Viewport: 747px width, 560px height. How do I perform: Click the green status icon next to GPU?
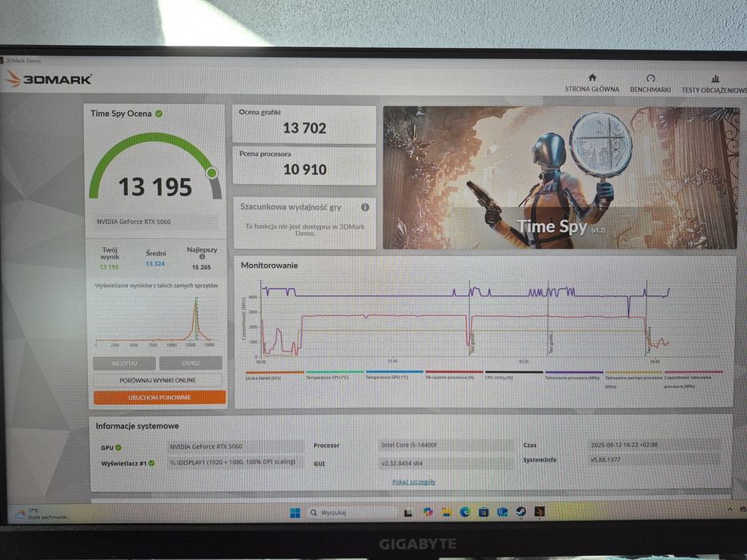[x=118, y=447]
